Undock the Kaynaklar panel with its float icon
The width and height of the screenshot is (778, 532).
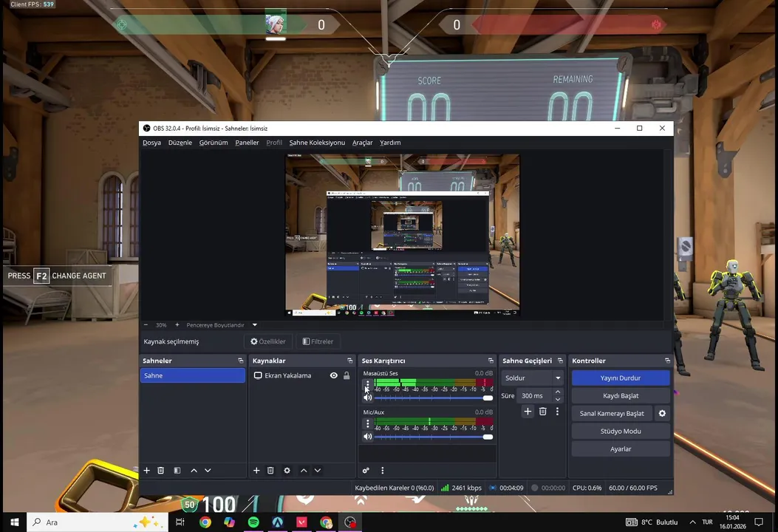[x=349, y=361]
